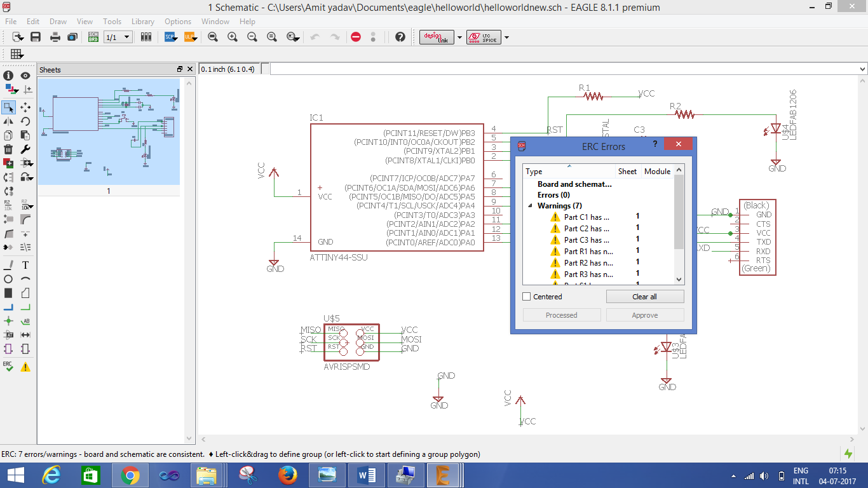Select the Add part tool
This screenshot has height=488, width=868.
click(8, 163)
